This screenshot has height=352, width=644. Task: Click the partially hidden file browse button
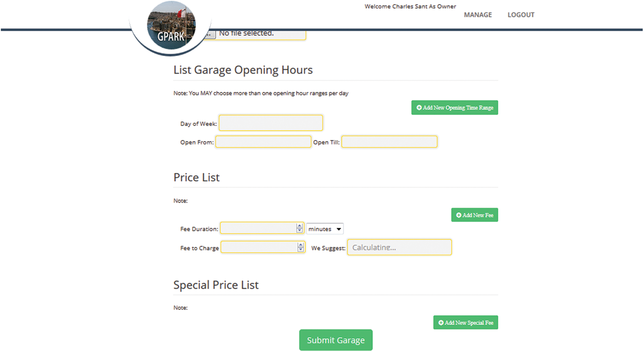211,35
